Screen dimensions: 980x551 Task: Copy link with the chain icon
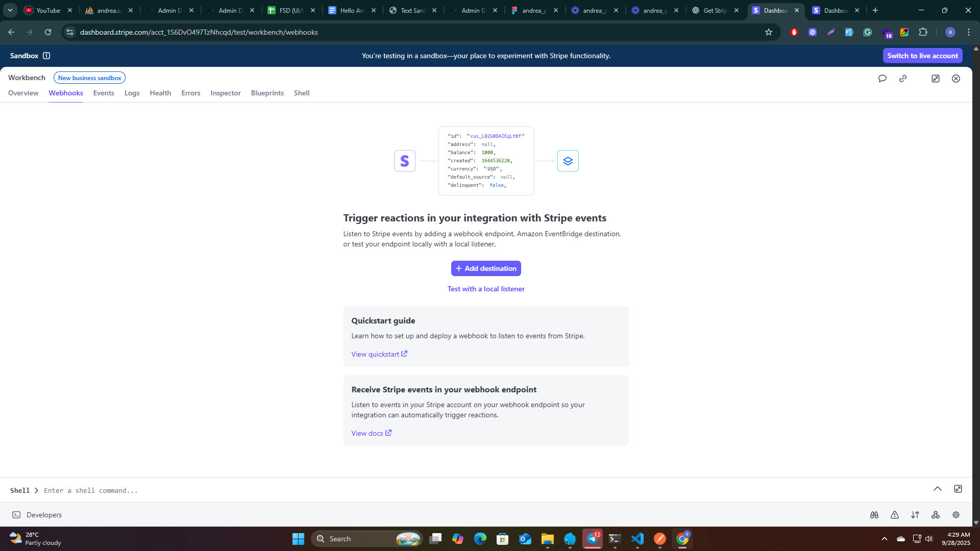tap(903, 79)
